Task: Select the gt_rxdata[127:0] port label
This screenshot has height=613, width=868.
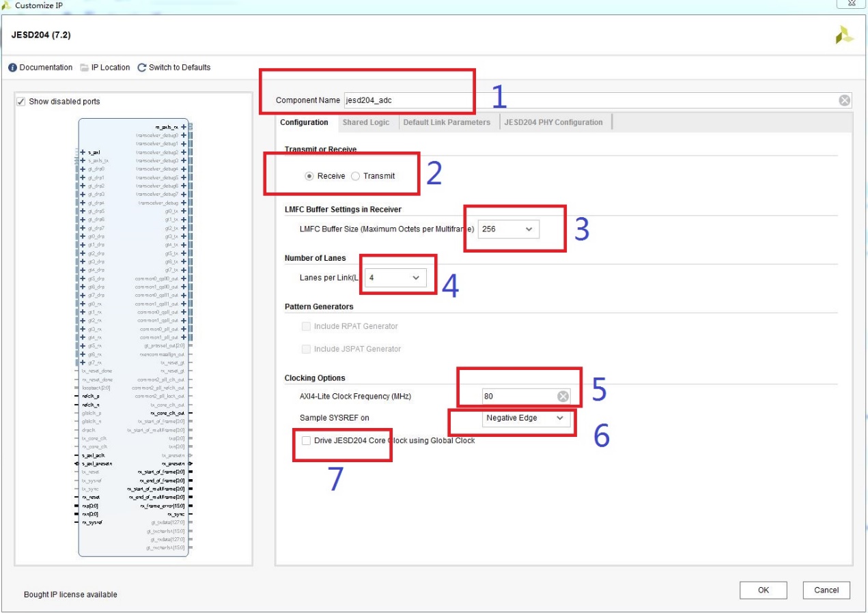Action: pyautogui.click(x=168, y=539)
